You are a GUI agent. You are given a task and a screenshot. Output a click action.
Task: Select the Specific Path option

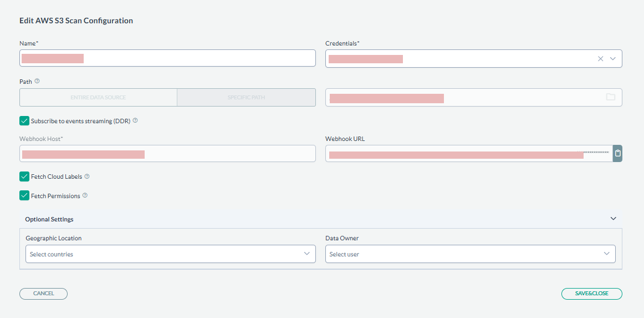pos(246,97)
